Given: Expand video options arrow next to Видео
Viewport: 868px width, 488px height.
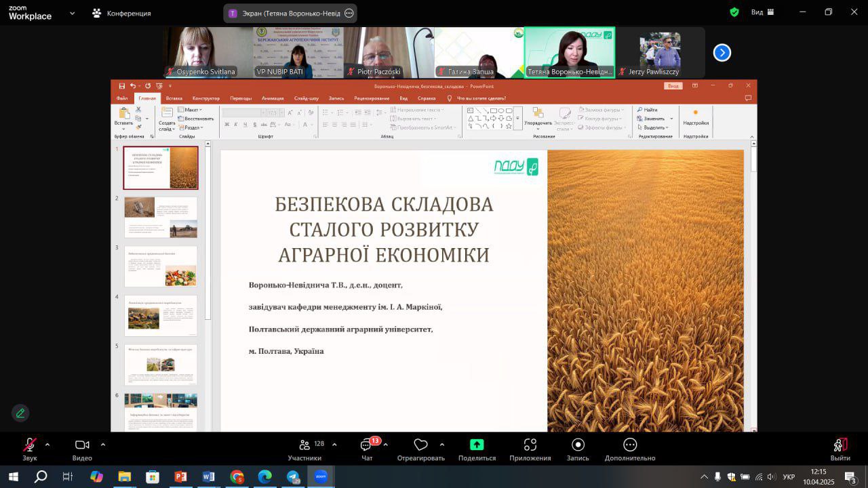Looking at the screenshot, I should [103, 445].
